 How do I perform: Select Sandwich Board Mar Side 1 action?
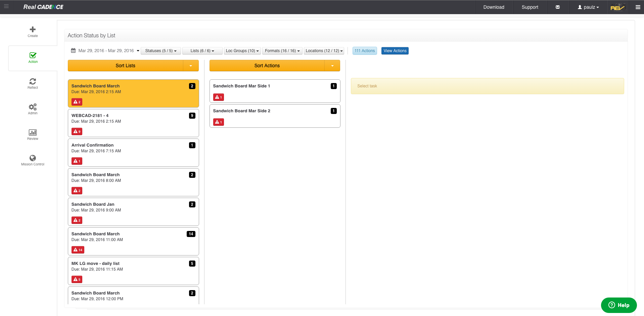point(275,91)
